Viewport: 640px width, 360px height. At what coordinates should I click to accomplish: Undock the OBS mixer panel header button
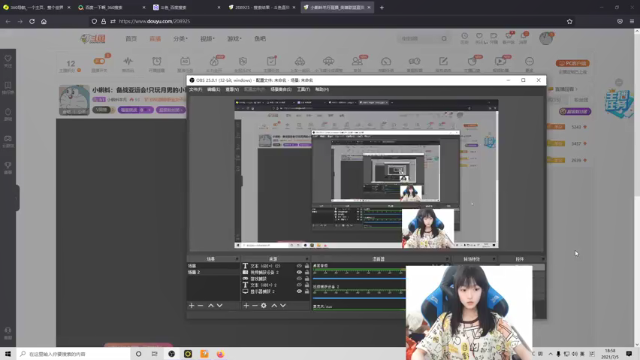pyautogui.click(x=447, y=259)
